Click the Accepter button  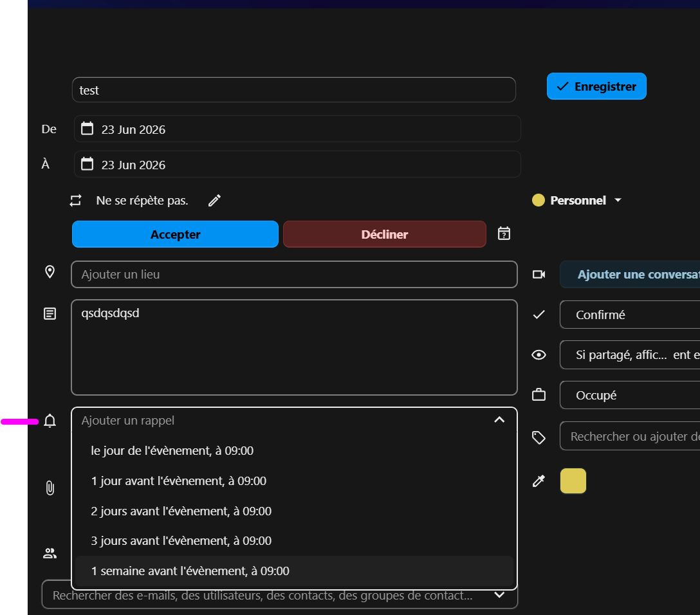coord(175,234)
